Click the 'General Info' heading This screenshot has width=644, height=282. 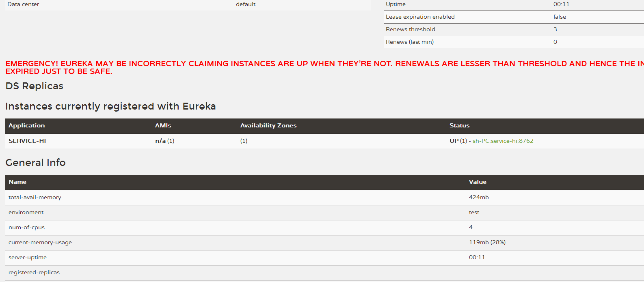[36, 163]
